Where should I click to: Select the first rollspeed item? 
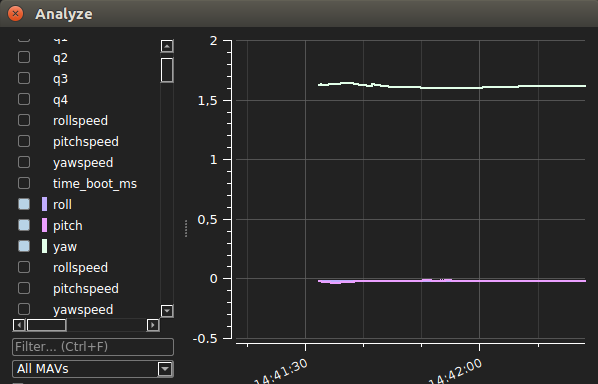point(80,121)
